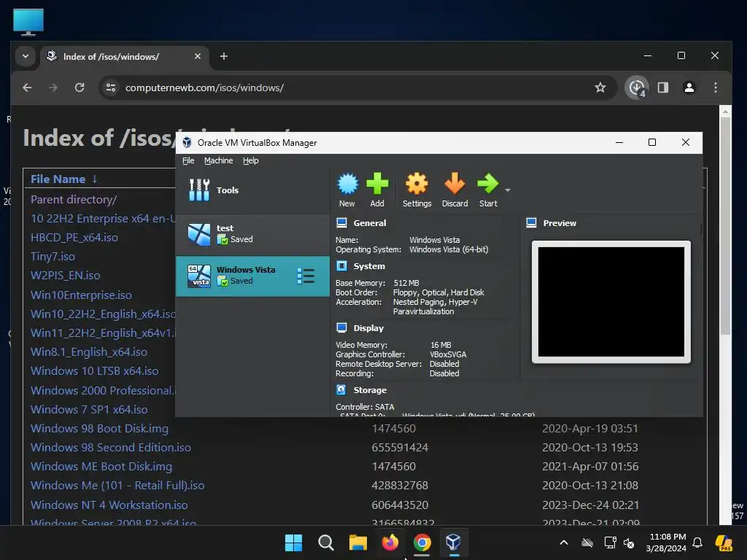Click date 2020-Apr-19 03:51
The image size is (747, 560).
tap(589, 429)
